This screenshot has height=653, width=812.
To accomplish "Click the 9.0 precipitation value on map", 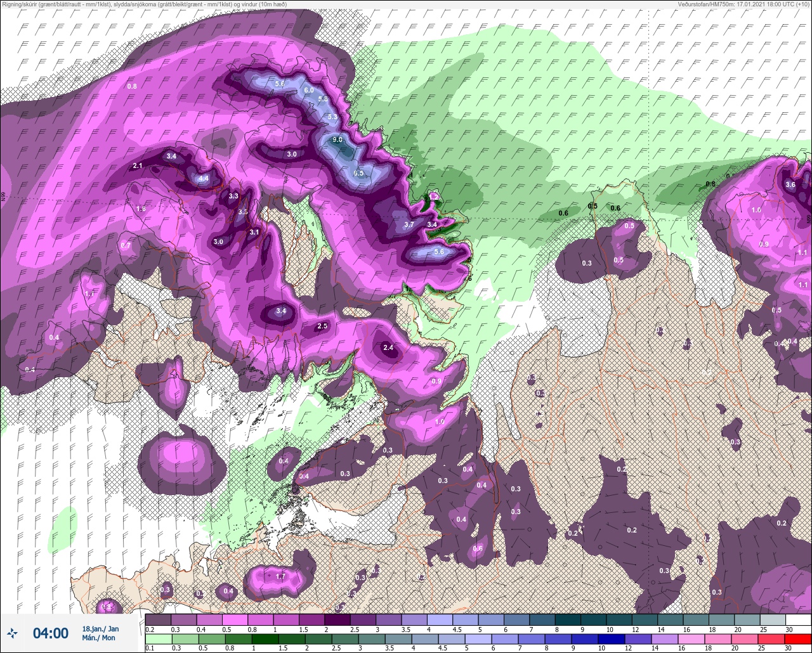I will pos(337,139).
